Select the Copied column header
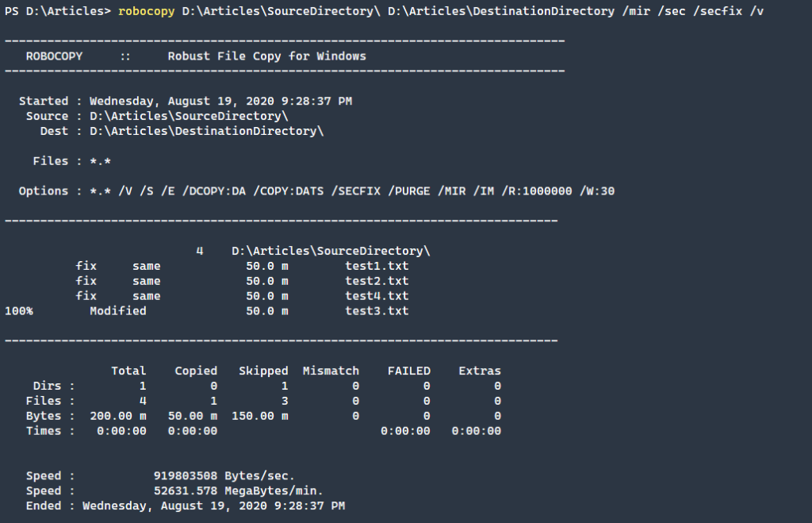The width and height of the screenshot is (812, 523). click(x=196, y=370)
